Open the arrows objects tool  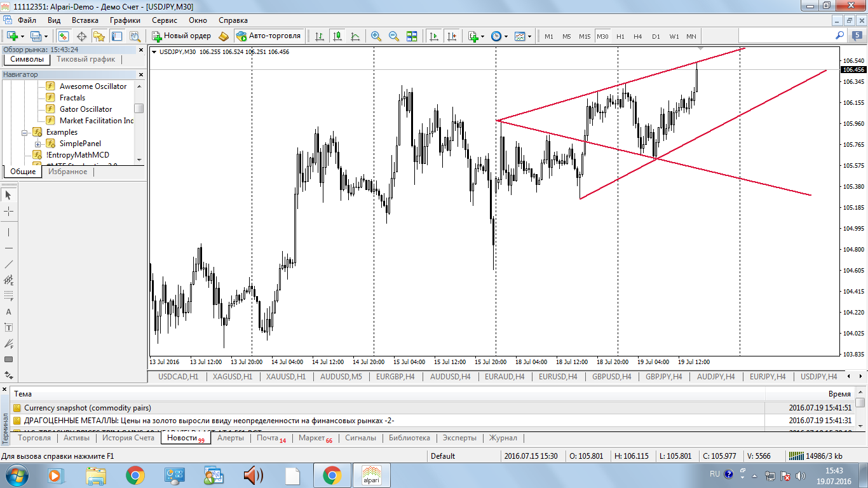(x=9, y=375)
